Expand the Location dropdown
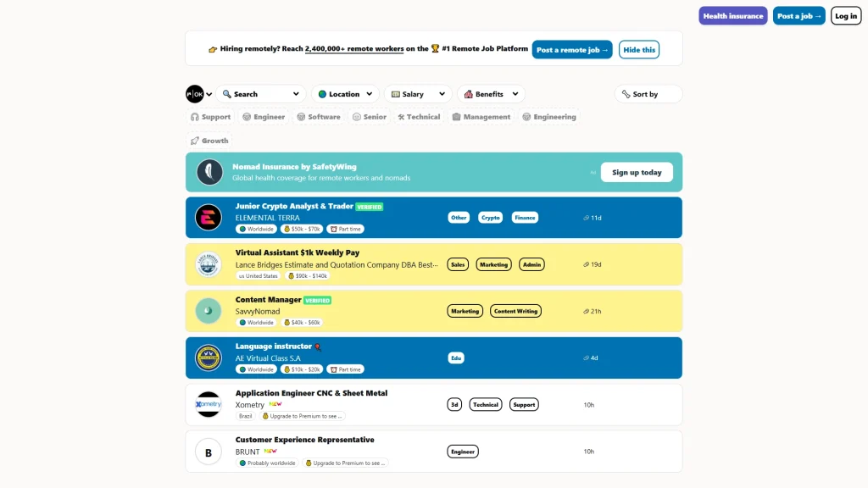The width and height of the screenshot is (868, 488). tap(345, 94)
